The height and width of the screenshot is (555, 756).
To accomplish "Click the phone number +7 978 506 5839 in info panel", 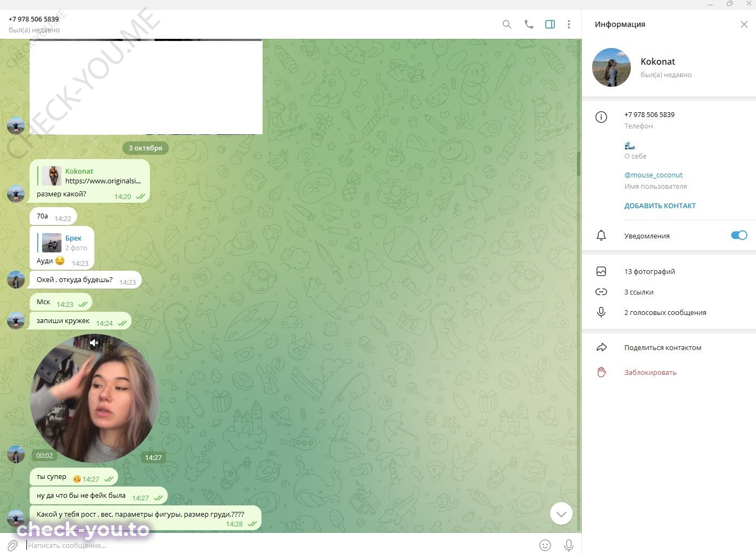I will tap(649, 114).
